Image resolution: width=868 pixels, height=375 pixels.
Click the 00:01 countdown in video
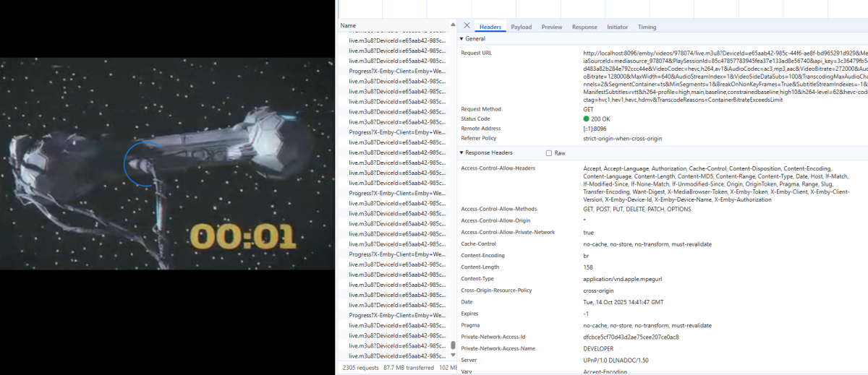pos(243,236)
